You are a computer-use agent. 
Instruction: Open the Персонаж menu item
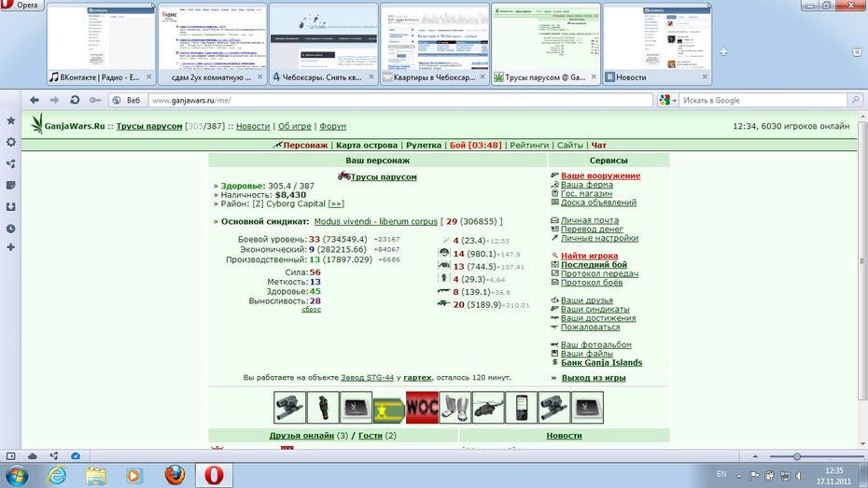[x=305, y=145]
